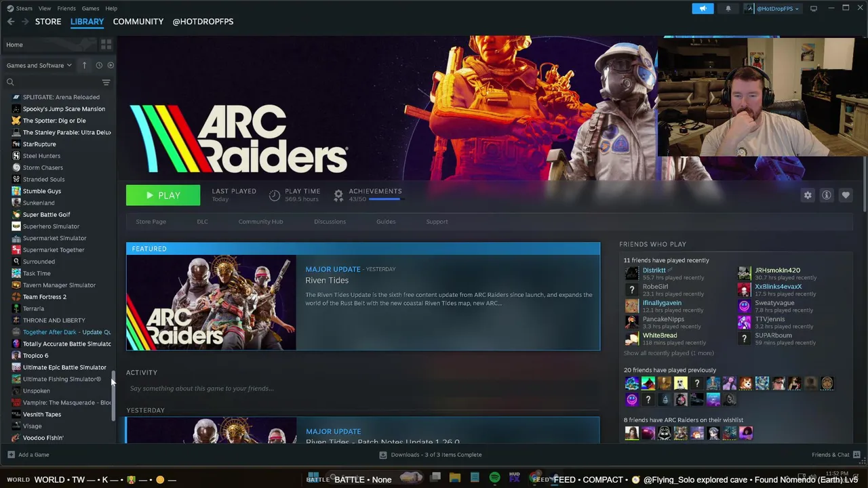The height and width of the screenshot is (488, 868).
Task: Open the Friends menu
Action: (66, 8)
